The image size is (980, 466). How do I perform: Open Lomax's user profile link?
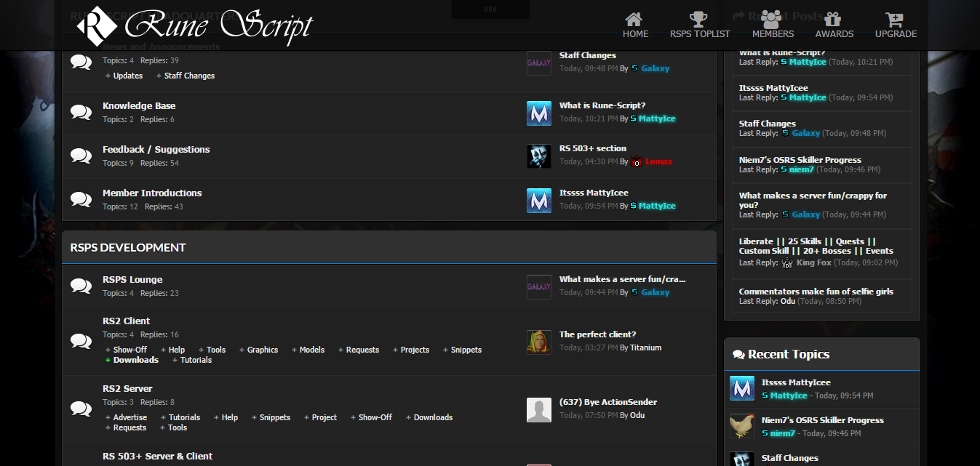tap(658, 161)
